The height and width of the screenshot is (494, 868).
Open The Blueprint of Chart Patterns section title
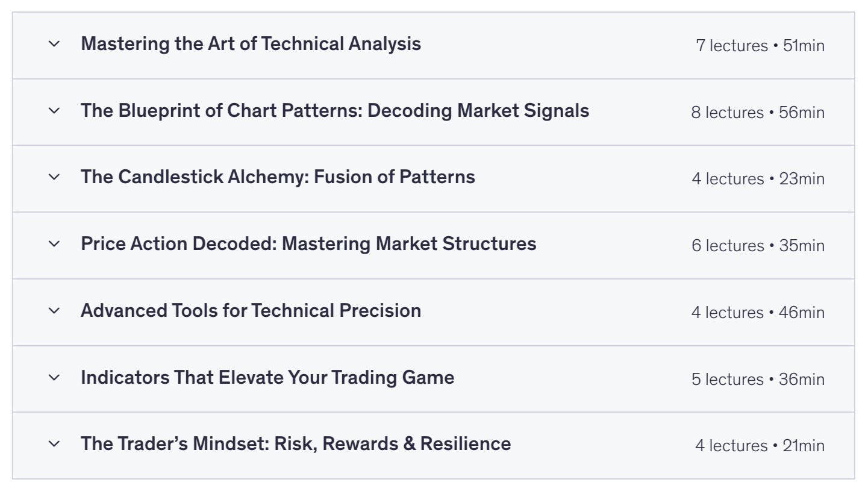tap(335, 111)
